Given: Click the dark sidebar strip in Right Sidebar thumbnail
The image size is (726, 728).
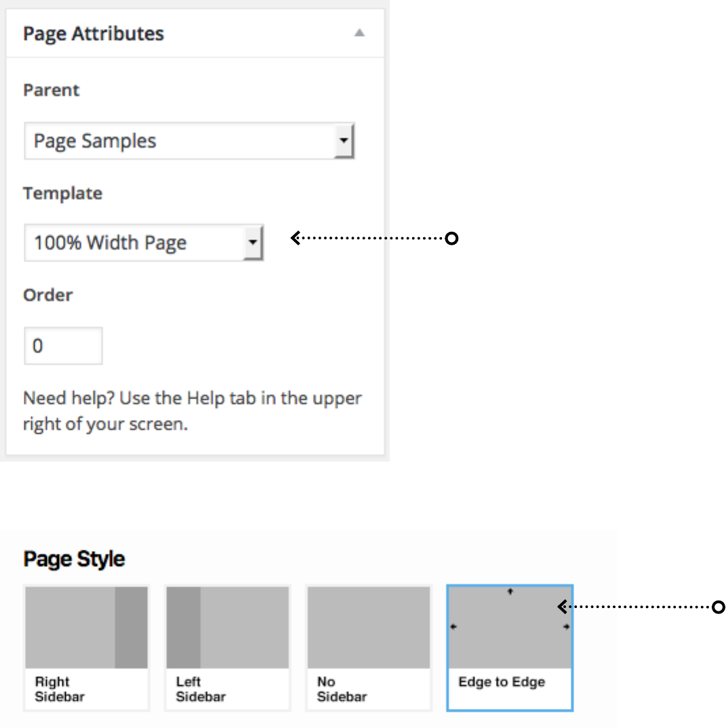Looking at the screenshot, I should click(131, 628).
